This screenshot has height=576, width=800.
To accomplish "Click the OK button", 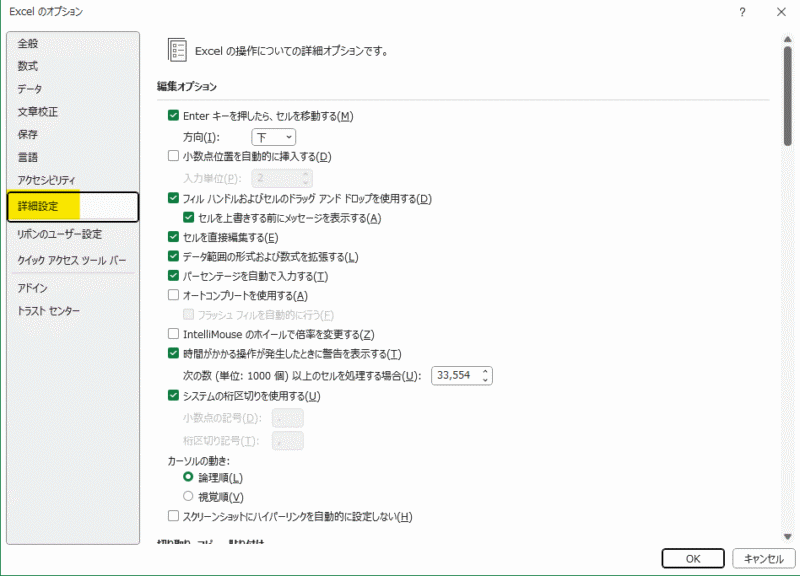I will 693,559.
